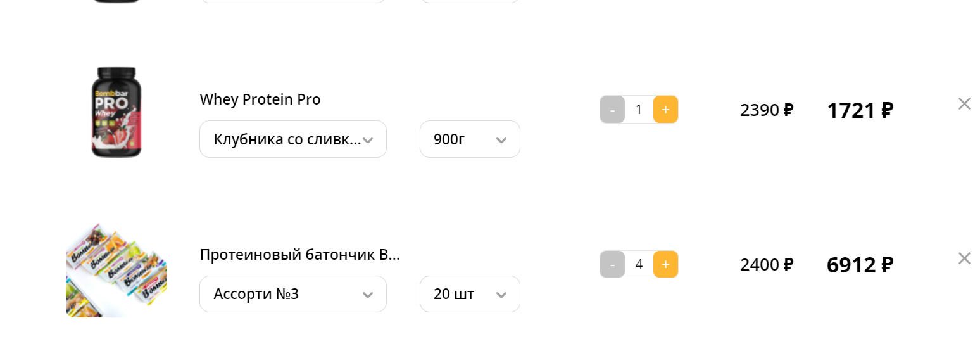980x351 pixels.
Task: Click the 2400 ₽ protein bar price
Action: coord(766,265)
